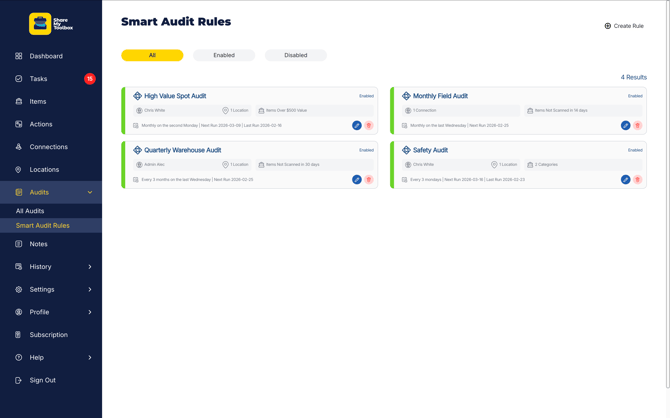Image resolution: width=670 pixels, height=418 pixels.
Task: Open the Quarterly Warehouse Audit rule
Action: 182,150
